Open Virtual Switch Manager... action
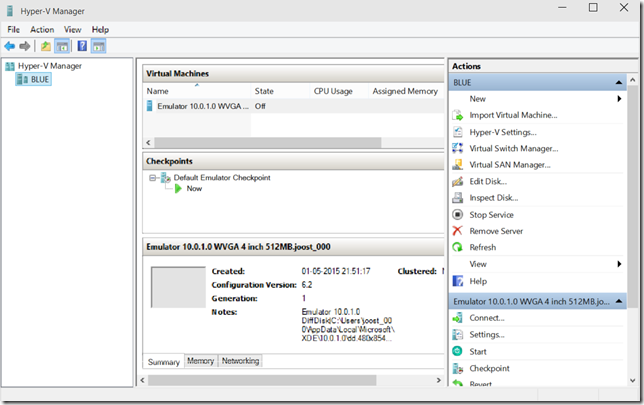This screenshot has height=405, width=644. (x=514, y=149)
